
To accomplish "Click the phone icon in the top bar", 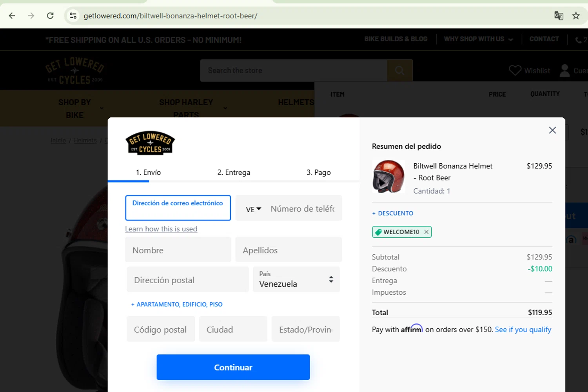I will coord(578,40).
